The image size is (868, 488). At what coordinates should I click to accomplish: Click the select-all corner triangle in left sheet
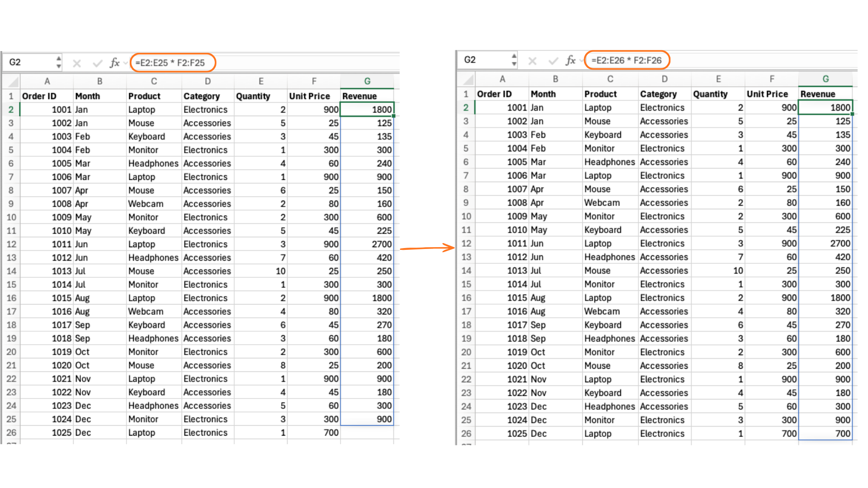coord(14,82)
